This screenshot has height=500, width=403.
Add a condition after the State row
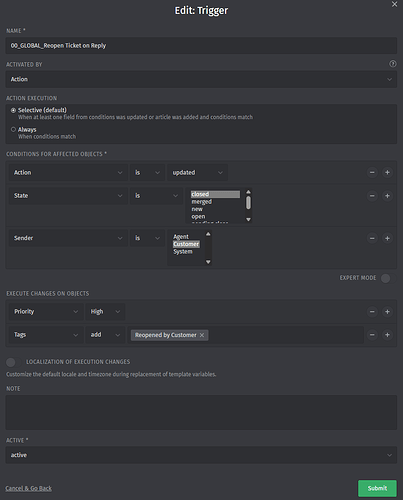click(387, 196)
